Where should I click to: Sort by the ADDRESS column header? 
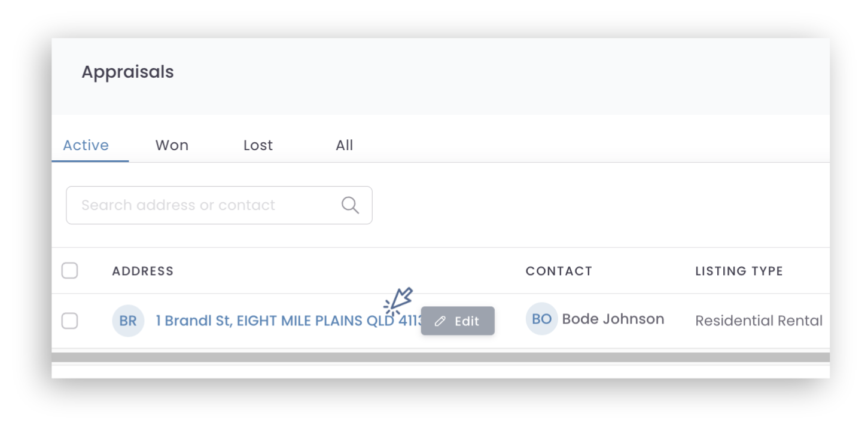(x=143, y=272)
